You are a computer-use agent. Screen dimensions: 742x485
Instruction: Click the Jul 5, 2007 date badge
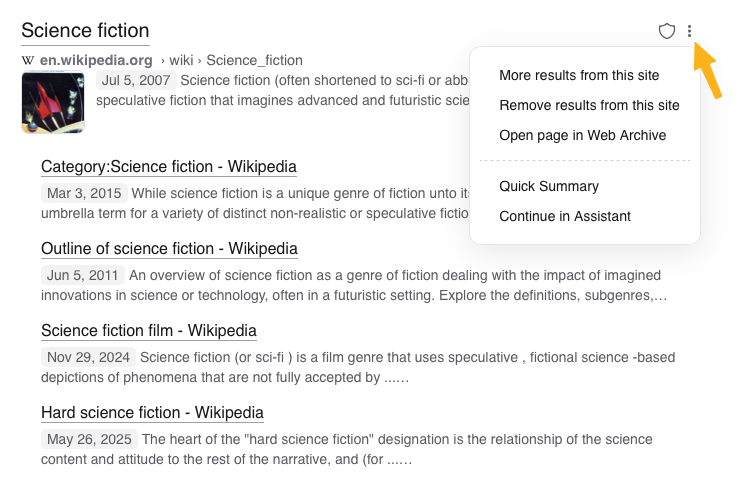point(138,80)
